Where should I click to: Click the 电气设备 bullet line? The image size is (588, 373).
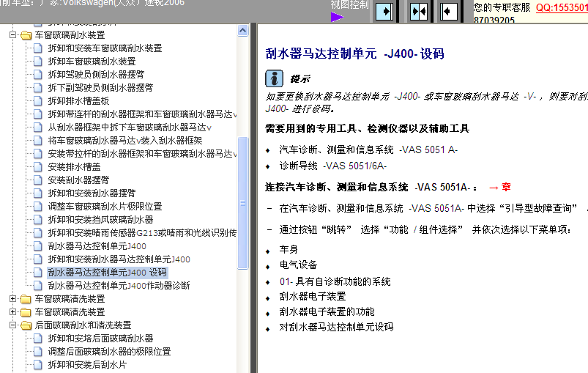(299, 265)
